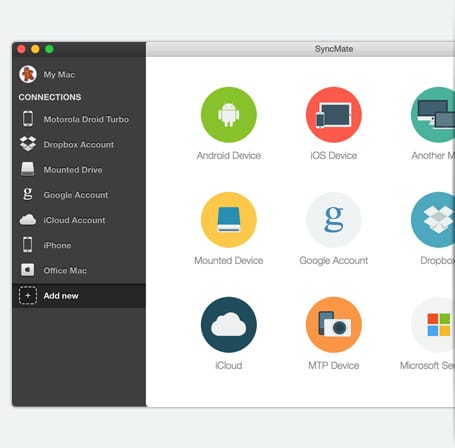
Task: Click the Android Device text label
Action: (x=229, y=156)
